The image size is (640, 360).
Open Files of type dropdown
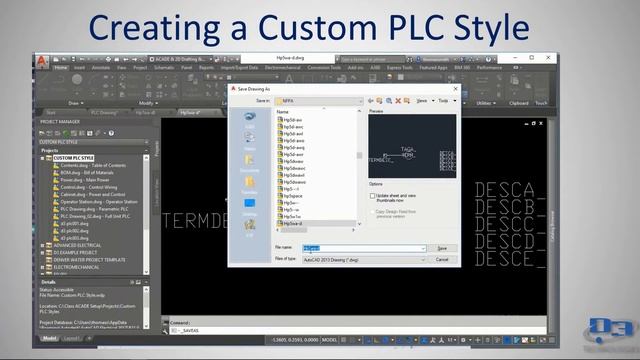pyautogui.click(x=423, y=260)
